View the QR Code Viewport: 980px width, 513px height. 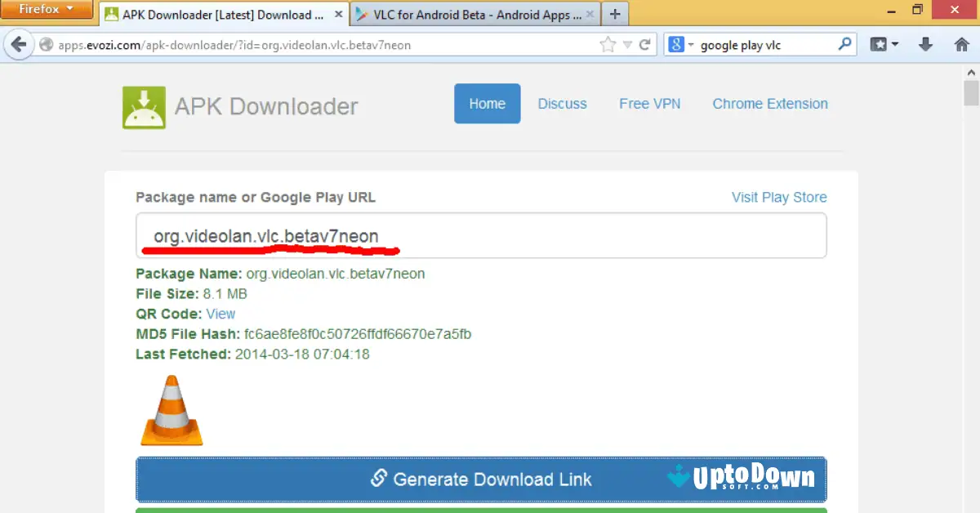[220, 314]
